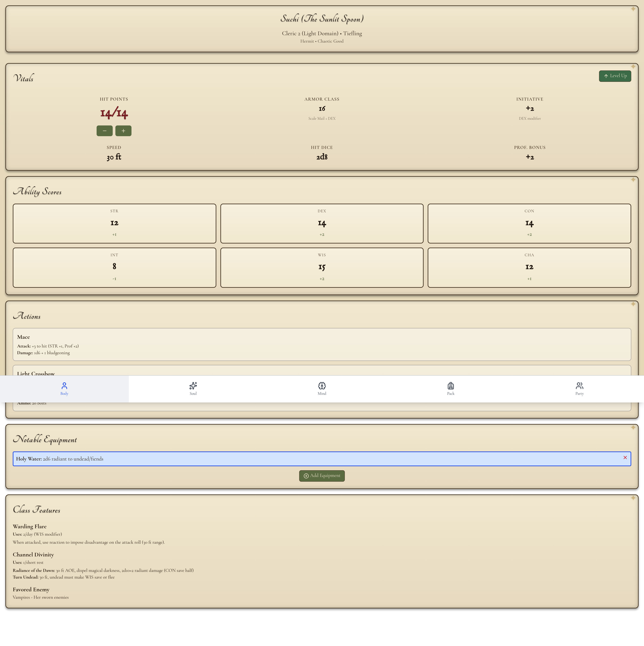Open the Pack tab backpack icon
Viewport: 644px width, 646px height.
tap(450, 386)
